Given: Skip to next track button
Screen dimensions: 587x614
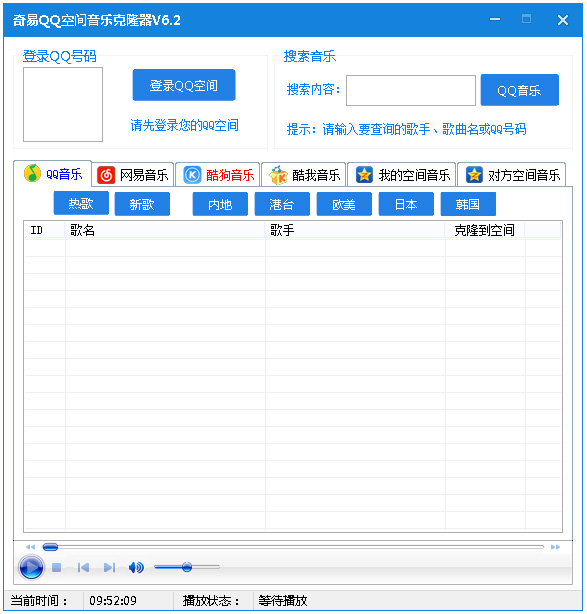Looking at the screenshot, I should click(109, 567).
